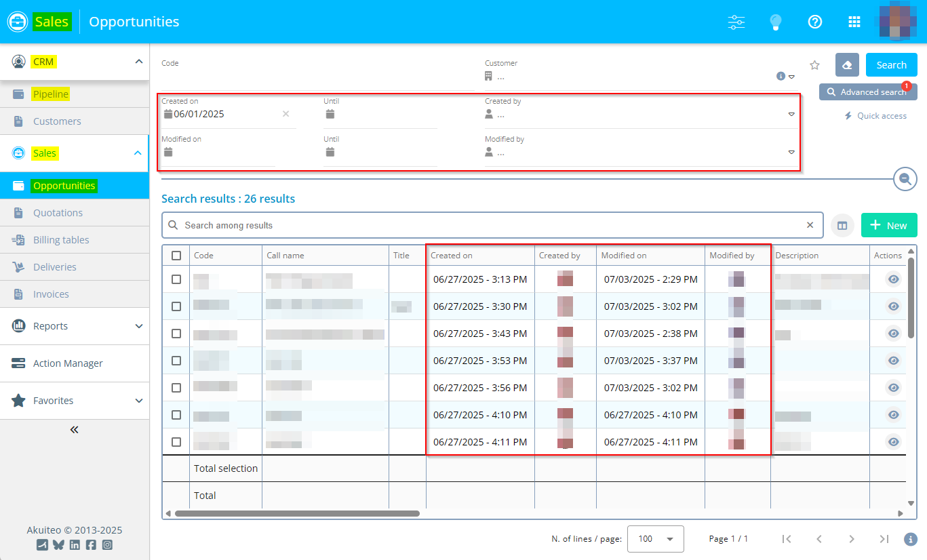Open the Created by dropdown
Image resolution: width=927 pixels, height=560 pixels.
(x=791, y=115)
